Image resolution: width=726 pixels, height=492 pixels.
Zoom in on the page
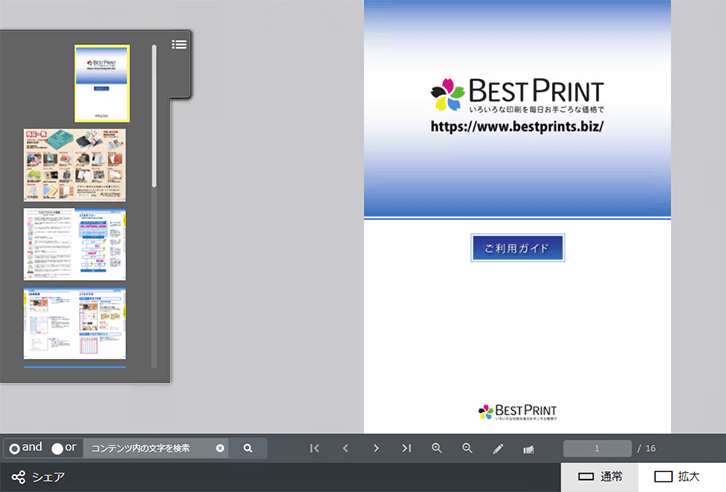(437, 448)
